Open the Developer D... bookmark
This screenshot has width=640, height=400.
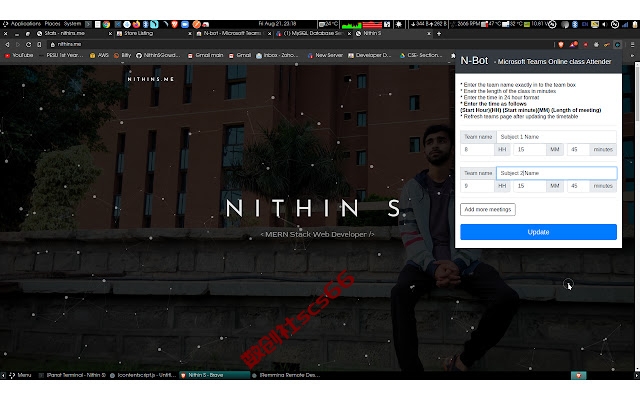tap(369, 56)
